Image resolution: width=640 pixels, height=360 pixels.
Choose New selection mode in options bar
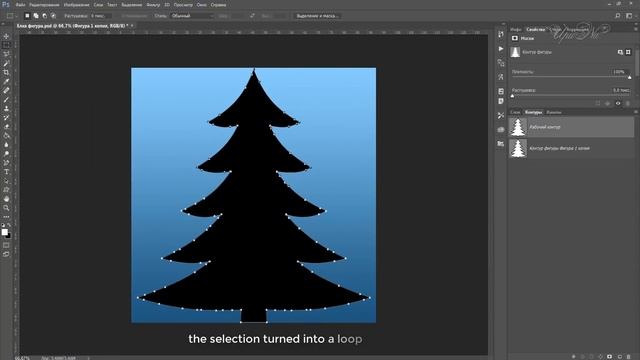(x=27, y=16)
